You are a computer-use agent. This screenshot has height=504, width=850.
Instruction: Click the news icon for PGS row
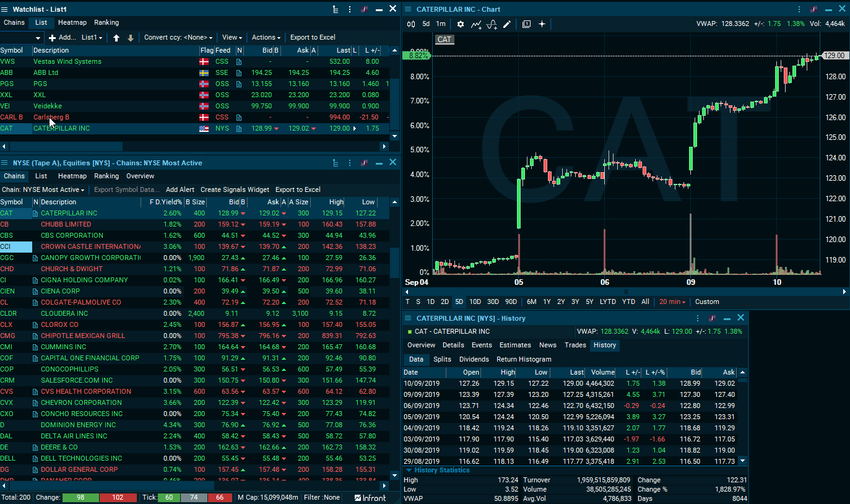(239, 84)
